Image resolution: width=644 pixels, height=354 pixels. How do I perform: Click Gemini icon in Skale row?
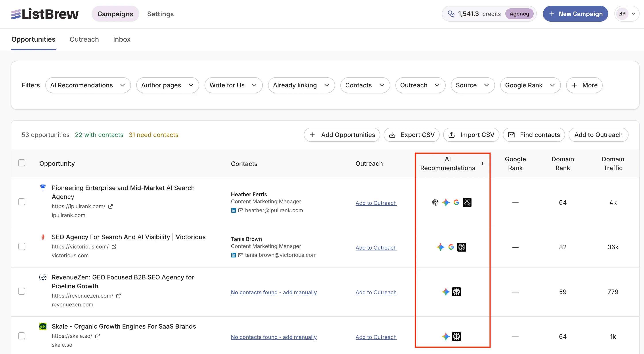point(446,337)
